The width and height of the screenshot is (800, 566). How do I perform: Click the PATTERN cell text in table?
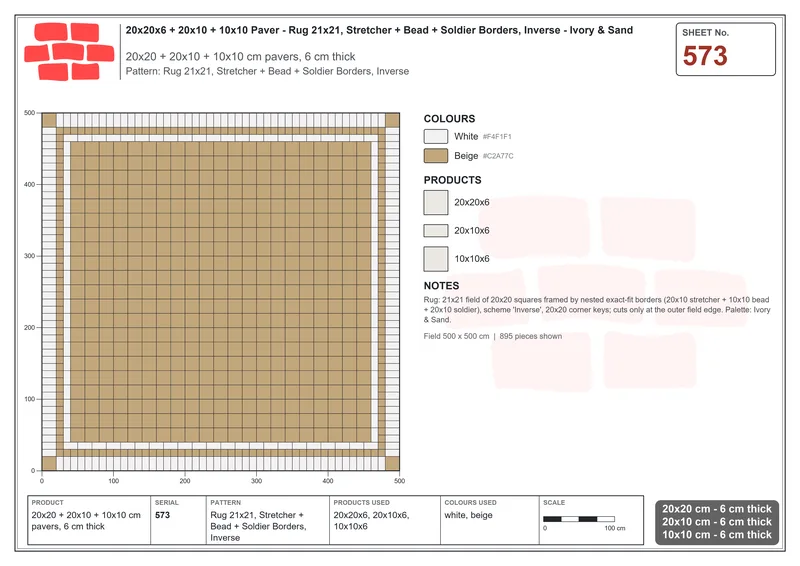258,526
